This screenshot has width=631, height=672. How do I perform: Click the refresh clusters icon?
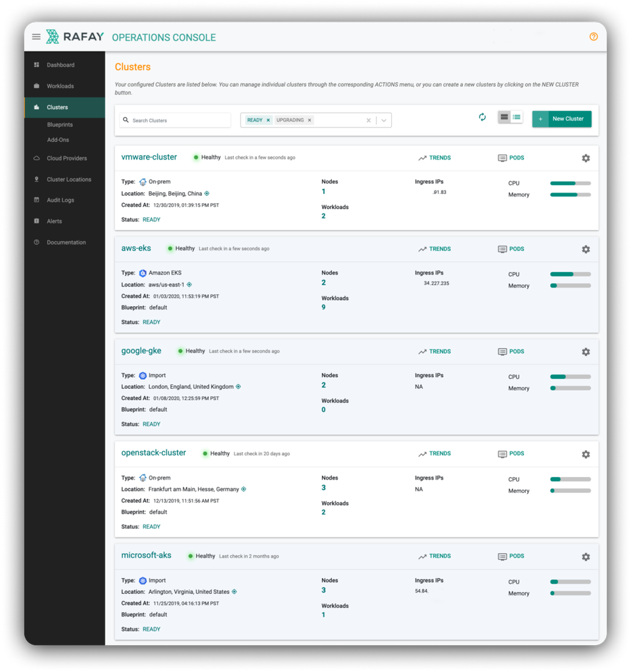point(482,116)
